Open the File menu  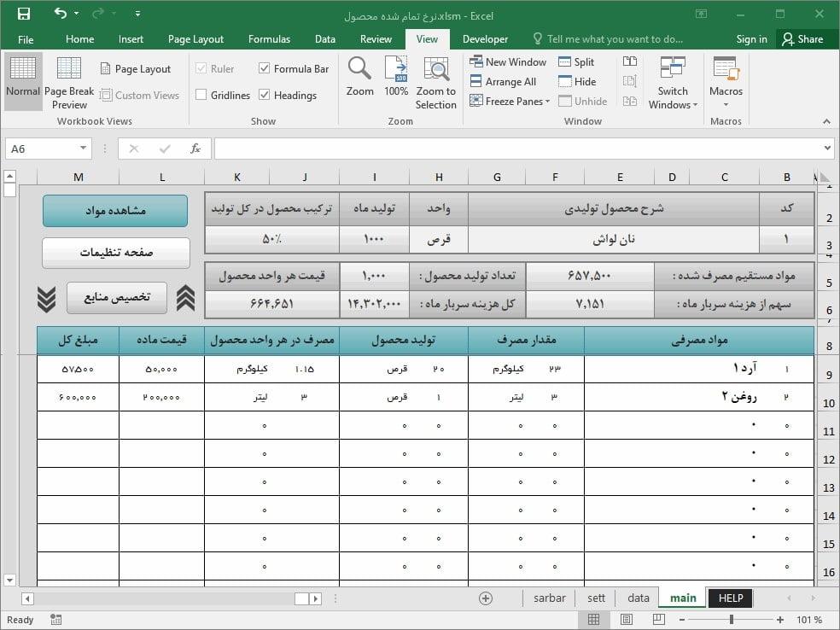[x=26, y=39]
